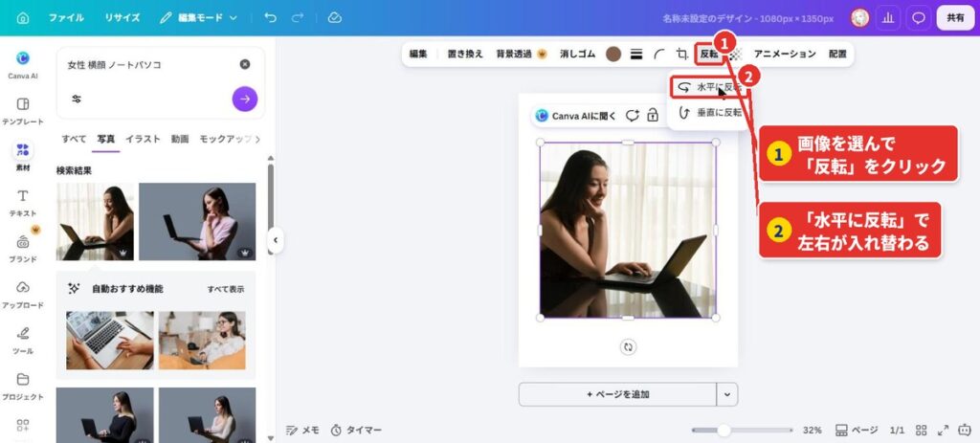Select the woman with glasses on orange sofa thumbnail
Screen dimensions: 980x443
202,341
